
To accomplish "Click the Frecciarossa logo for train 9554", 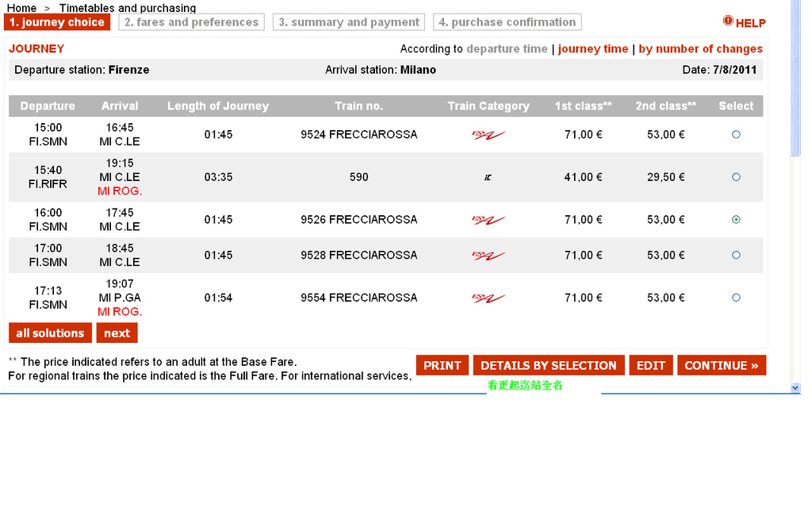I will pyautogui.click(x=488, y=298).
